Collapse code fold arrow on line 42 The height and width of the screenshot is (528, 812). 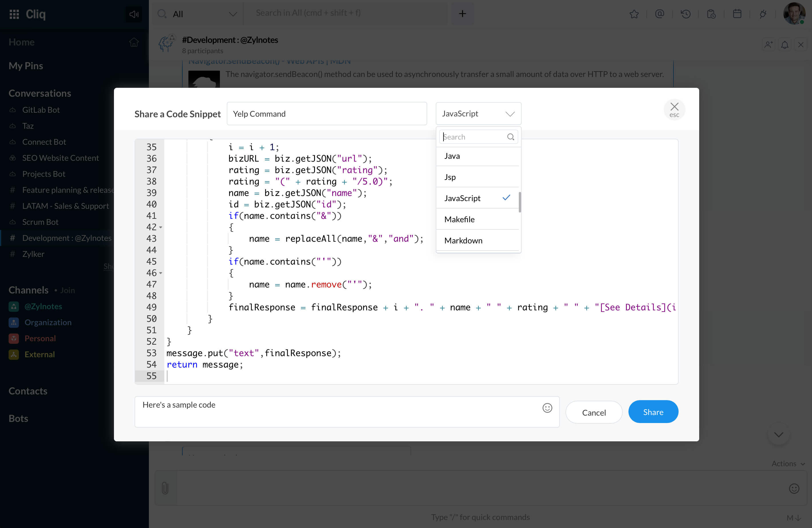[161, 227]
